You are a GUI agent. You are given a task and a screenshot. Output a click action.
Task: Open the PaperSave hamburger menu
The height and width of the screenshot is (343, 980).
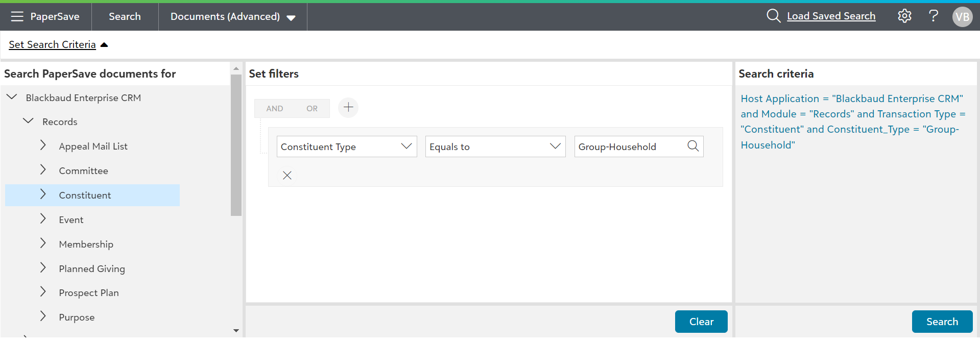[x=17, y=16]
